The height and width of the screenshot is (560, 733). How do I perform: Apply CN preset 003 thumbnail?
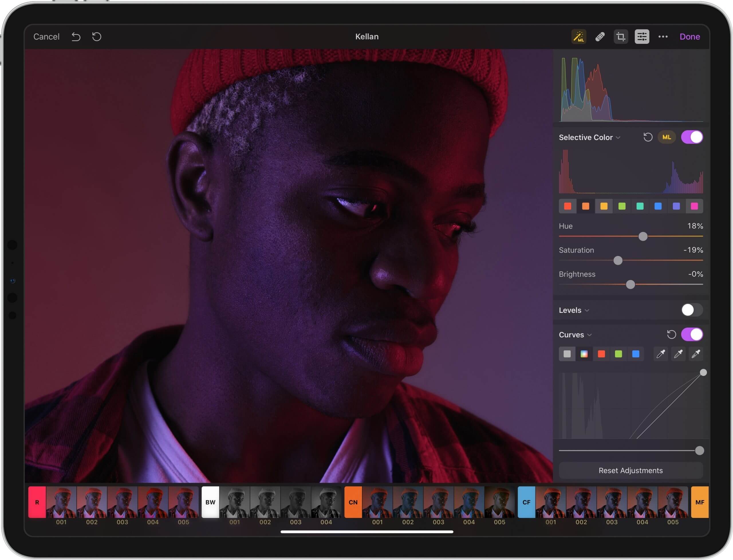(x=438, y=502)
